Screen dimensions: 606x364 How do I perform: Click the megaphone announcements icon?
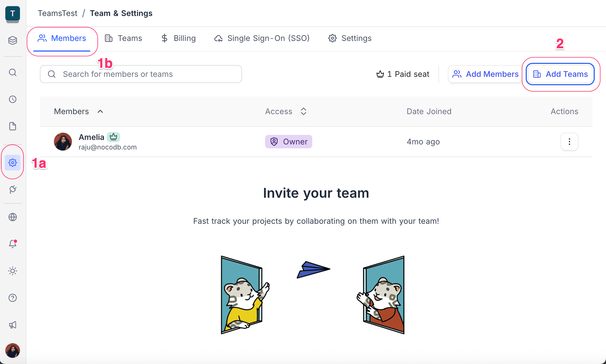(13, 325)
